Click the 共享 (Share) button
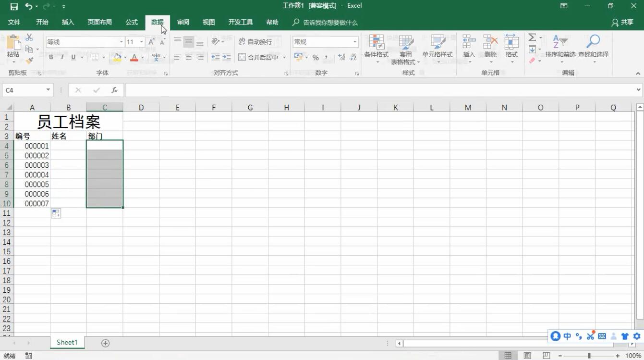 point(623,22)
